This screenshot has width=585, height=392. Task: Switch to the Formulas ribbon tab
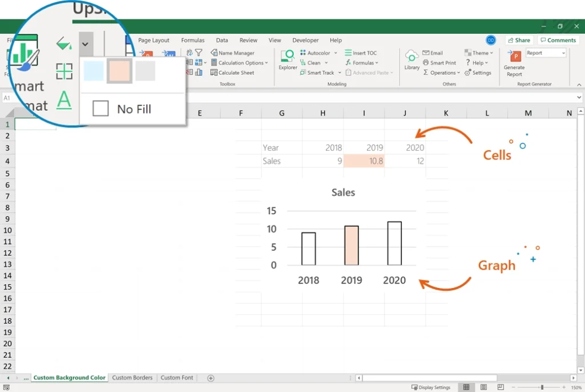(x=193, y=40)
